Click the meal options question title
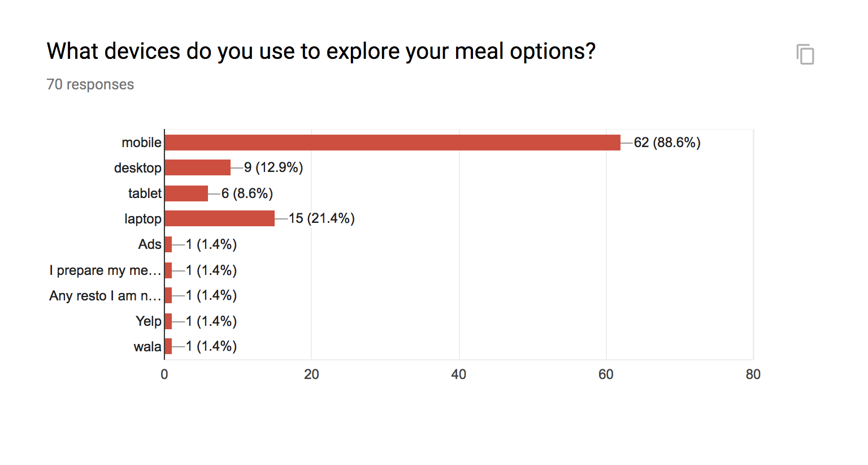 coord(321,51)
